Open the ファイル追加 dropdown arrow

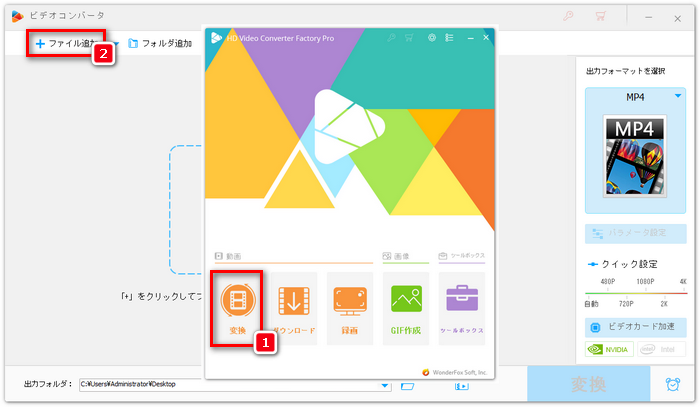116,44
